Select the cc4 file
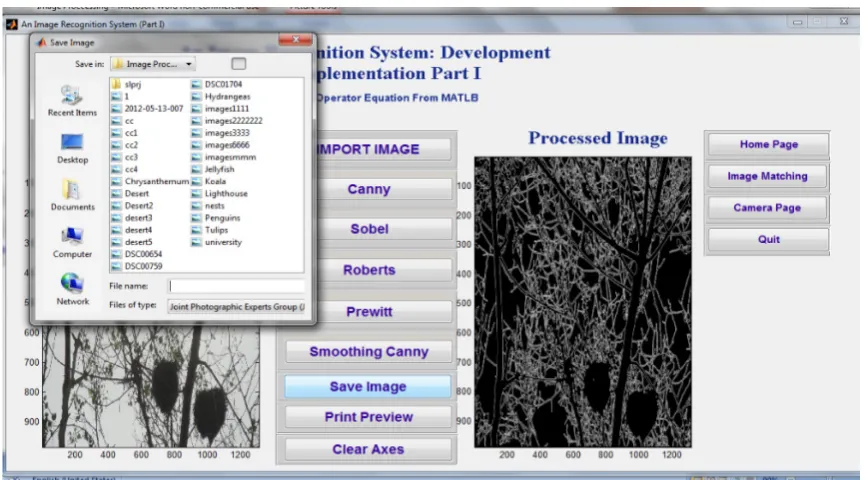Screen dimensions: 865x480 [125, 169]
